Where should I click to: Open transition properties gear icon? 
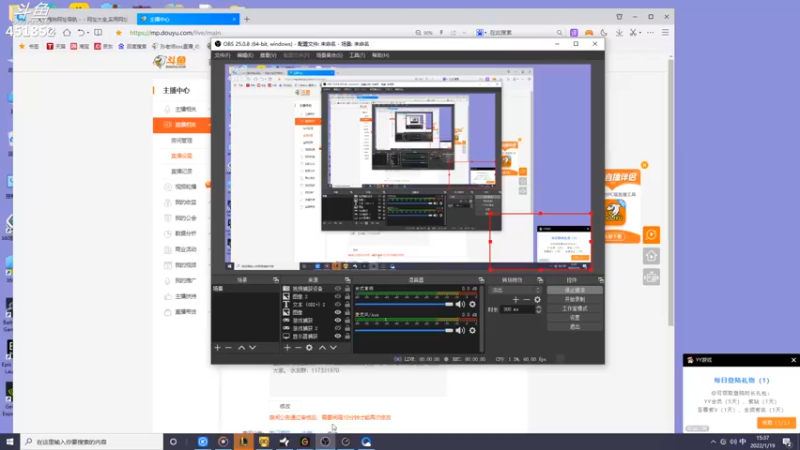click(x=537, y=299)
